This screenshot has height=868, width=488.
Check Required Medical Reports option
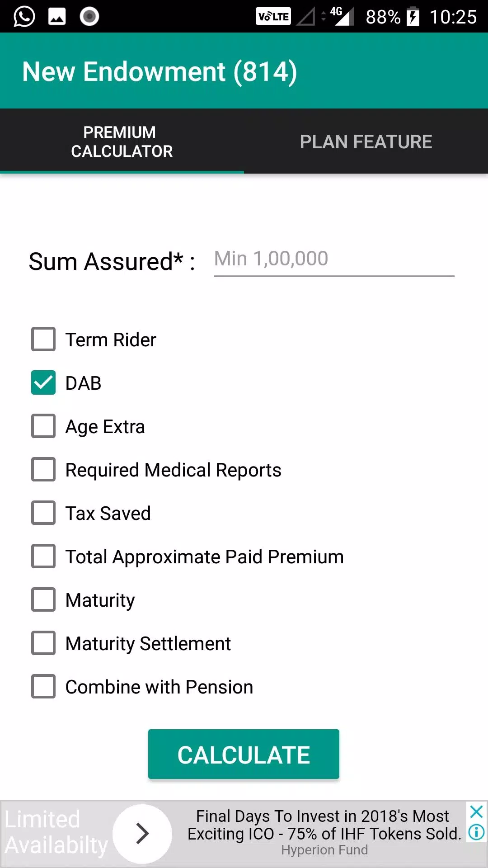(43, 470)
